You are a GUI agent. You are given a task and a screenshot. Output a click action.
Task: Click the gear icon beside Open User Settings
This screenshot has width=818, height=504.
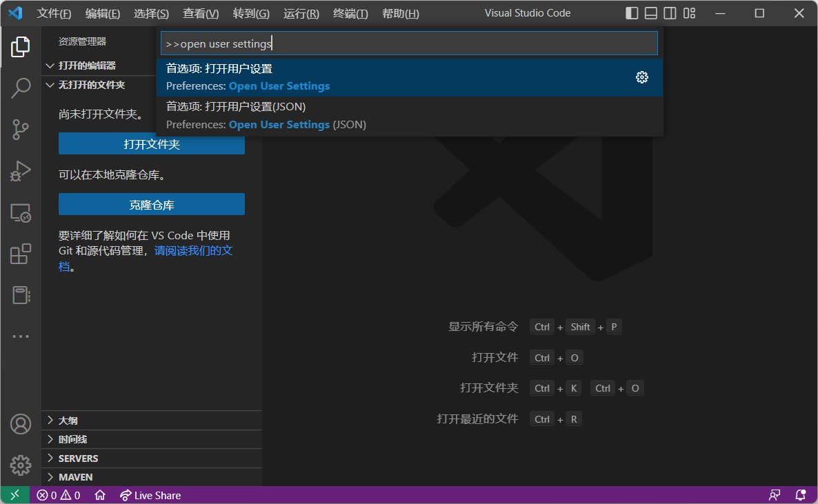tap(641, 77)
